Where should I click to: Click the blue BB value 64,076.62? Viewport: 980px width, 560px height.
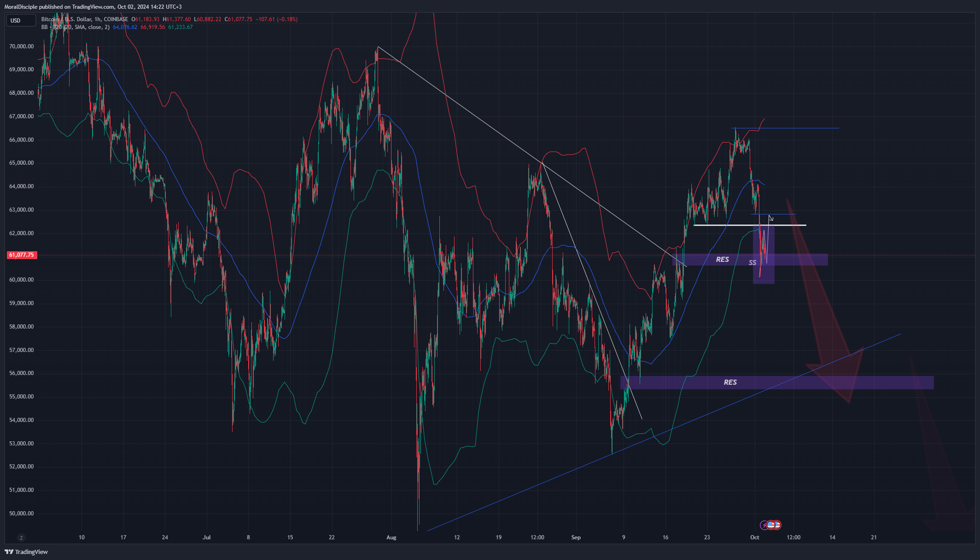click(x=125, y=27)
